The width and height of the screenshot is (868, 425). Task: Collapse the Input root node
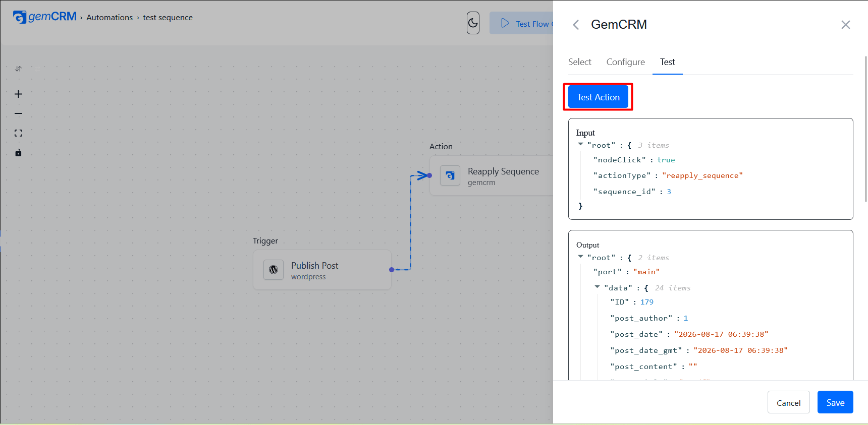(580, 144)
